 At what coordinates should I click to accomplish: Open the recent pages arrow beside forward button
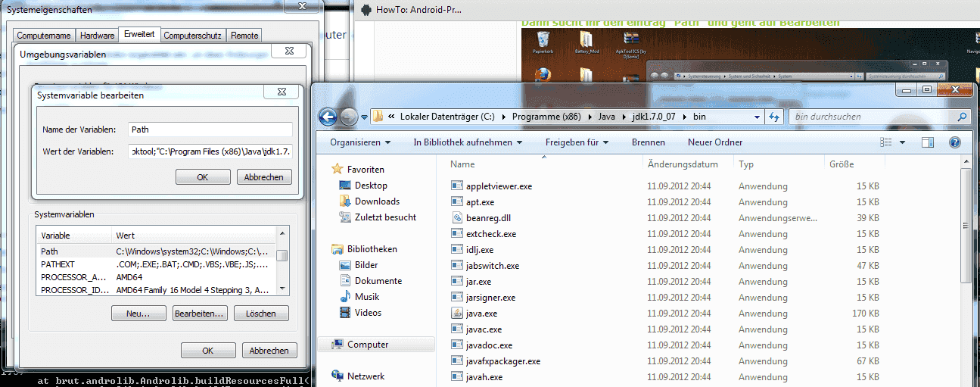[364, 117]
